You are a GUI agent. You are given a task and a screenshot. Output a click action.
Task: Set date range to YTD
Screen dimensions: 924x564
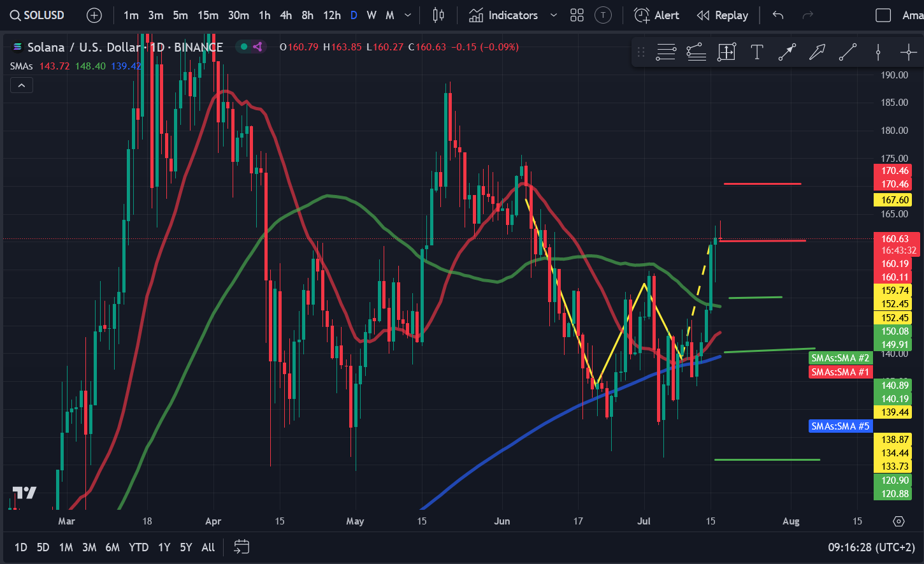138,547
